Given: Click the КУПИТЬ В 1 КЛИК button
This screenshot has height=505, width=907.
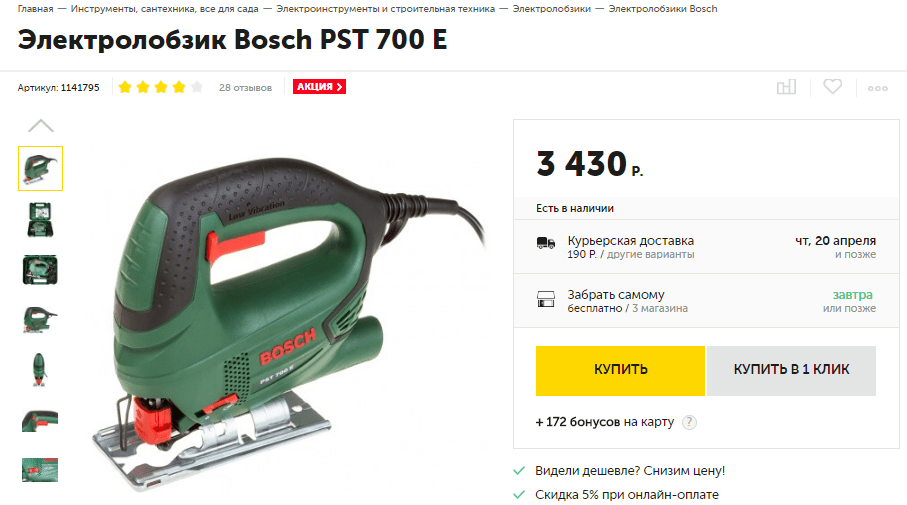Looking at the screenshot, I should 791,371.
